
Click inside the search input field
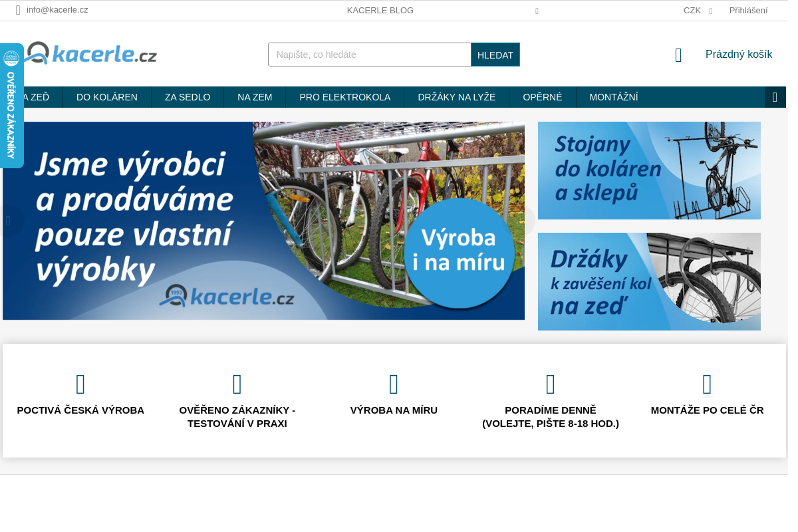tap(369, 55)
